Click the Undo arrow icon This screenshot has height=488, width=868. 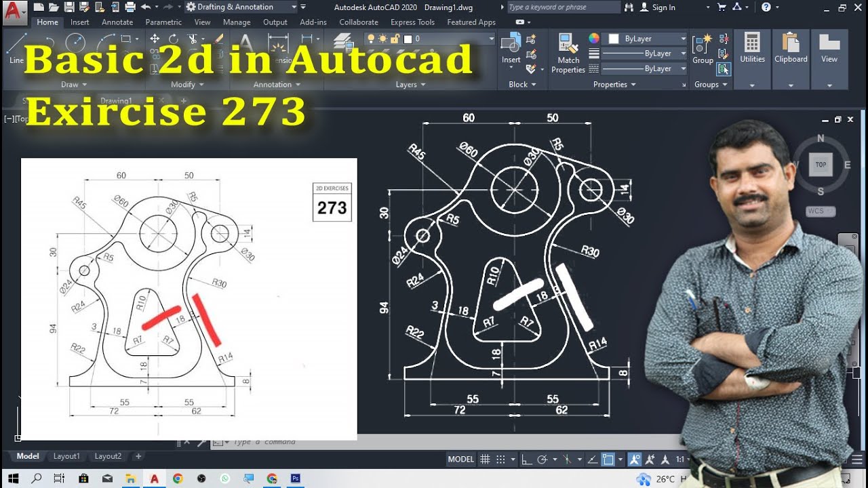pyautogui.click(x=145, y=7)
